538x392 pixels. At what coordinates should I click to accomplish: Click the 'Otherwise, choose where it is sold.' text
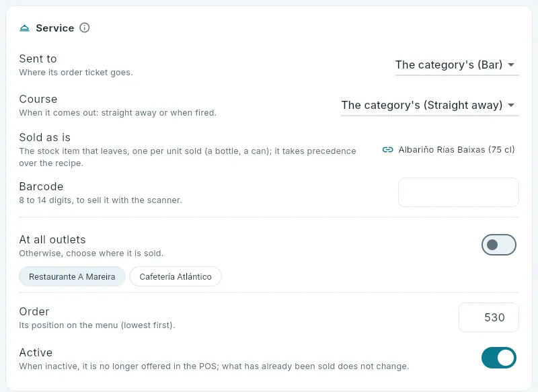click(91, 253)
